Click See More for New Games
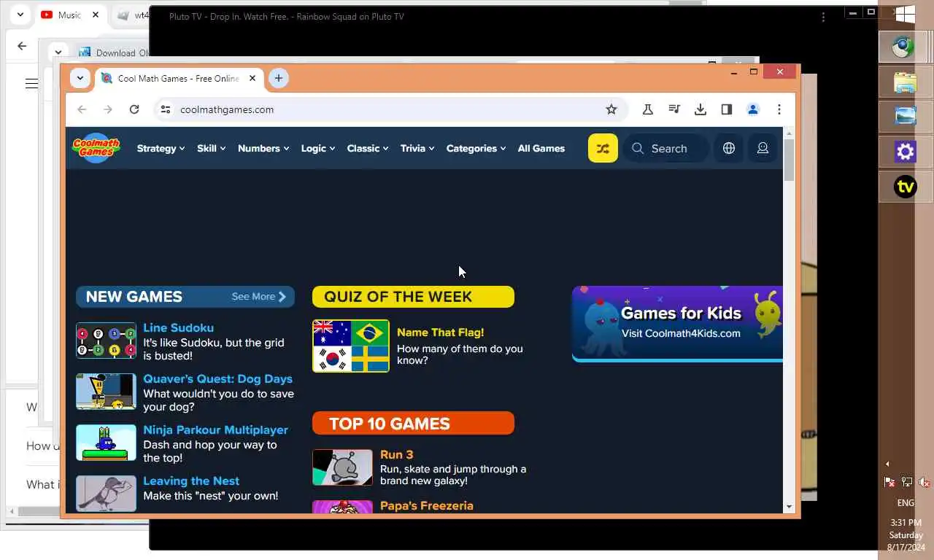 click(259, 297)
